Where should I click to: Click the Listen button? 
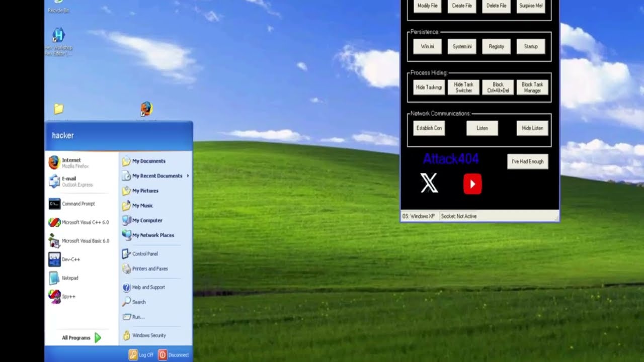pyautogui.click(x=482, y=128)
